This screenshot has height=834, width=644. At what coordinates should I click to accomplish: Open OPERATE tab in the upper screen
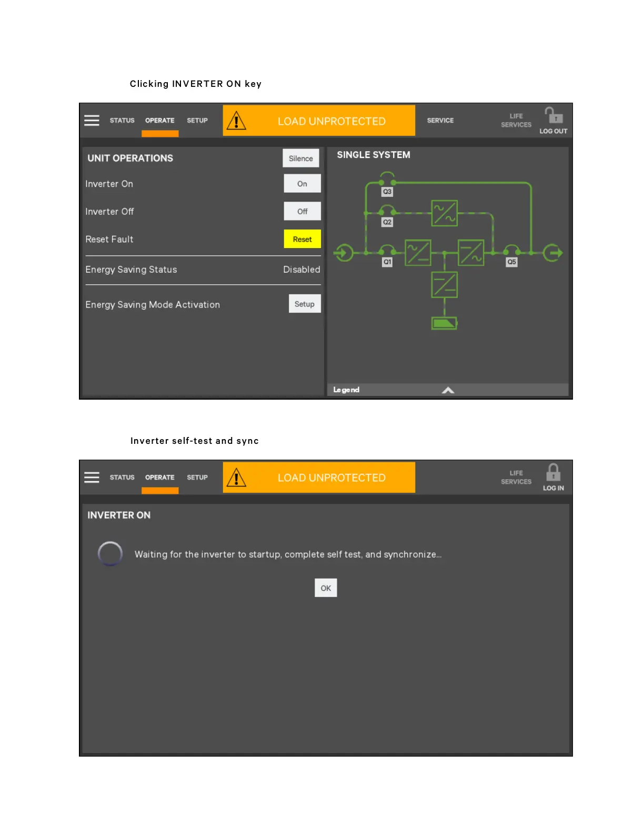coord(160,121)
